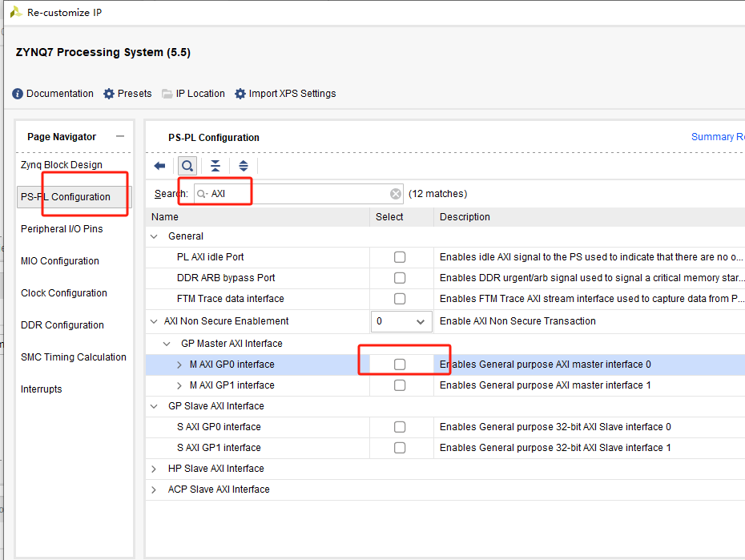
Task: Open AXI Non Secure Enablement value dropdown
Action: 401,321
